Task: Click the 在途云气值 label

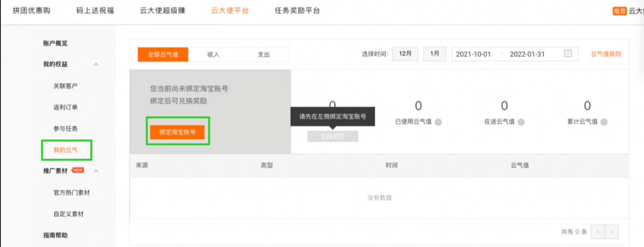Action: click(499, 122)
